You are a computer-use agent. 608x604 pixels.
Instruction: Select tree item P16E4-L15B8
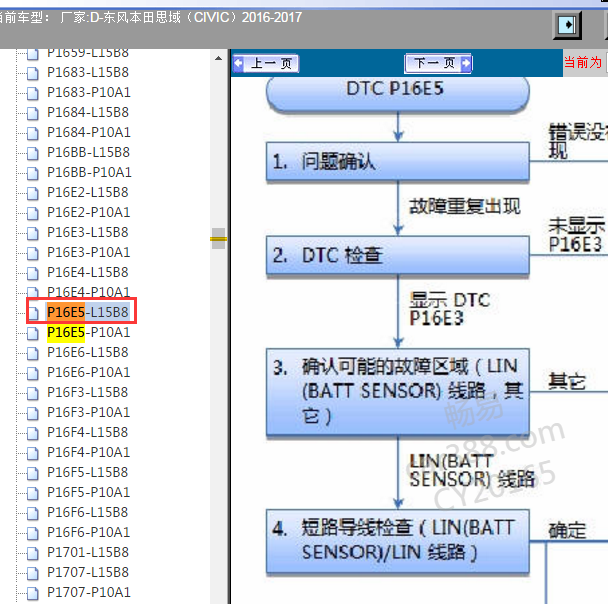pos(88,273)
